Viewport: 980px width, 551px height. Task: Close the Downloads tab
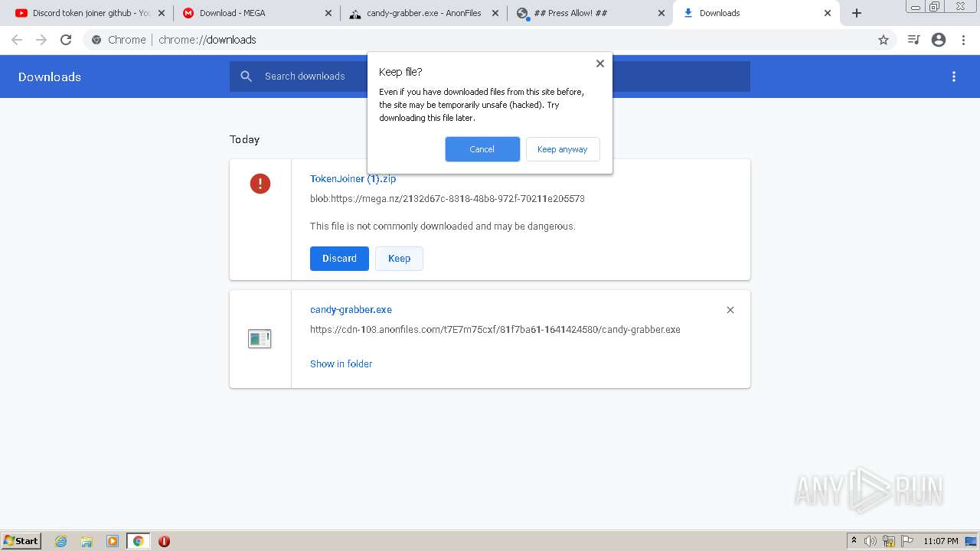point(828,13)
